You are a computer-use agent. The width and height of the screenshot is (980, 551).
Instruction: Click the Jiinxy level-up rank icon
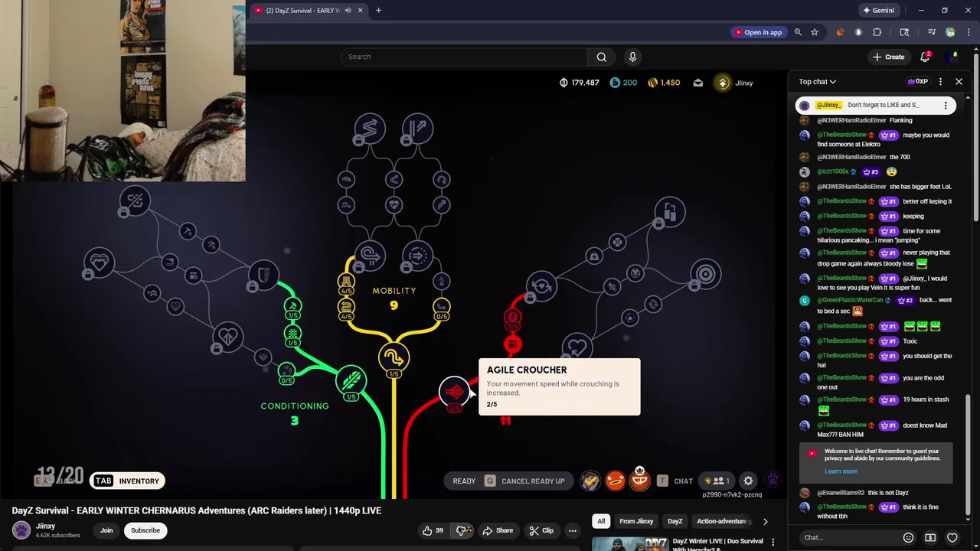[723, 83]
